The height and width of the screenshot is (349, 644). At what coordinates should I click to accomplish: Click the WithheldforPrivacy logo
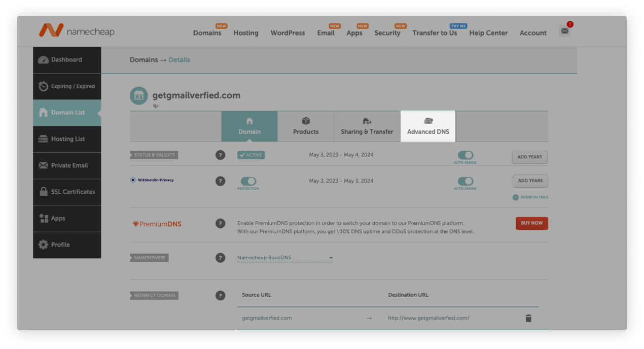152,180
